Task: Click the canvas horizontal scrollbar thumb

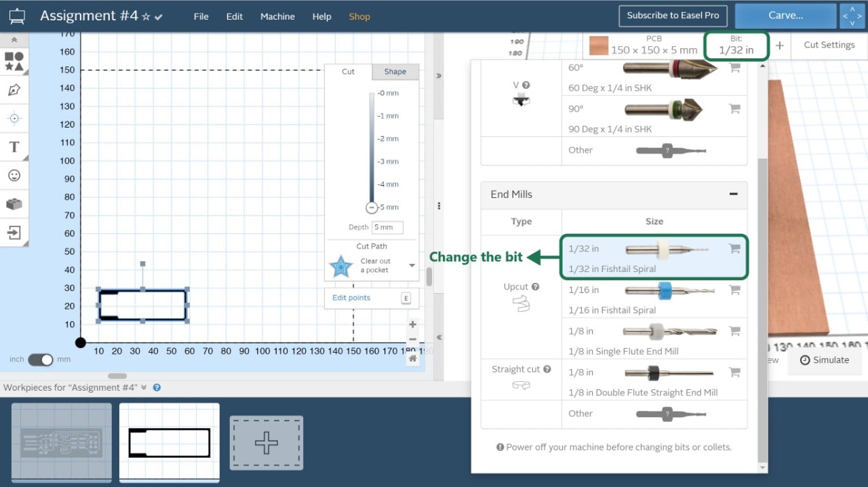Action: 117,376
